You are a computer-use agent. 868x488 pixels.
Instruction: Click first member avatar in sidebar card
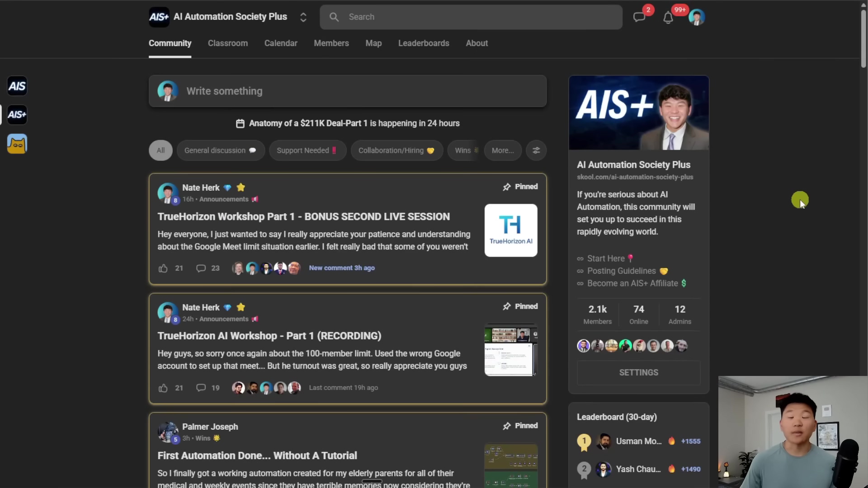[584, 346]
